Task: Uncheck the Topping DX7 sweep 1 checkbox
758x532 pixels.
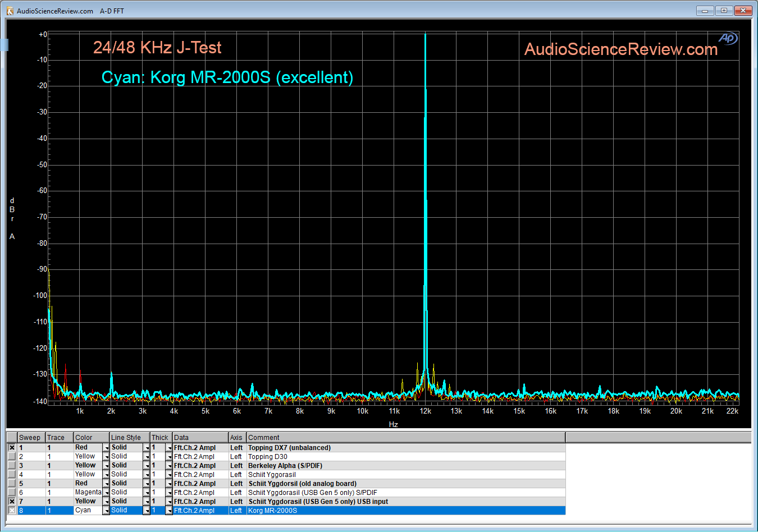Action: (12, 448)
